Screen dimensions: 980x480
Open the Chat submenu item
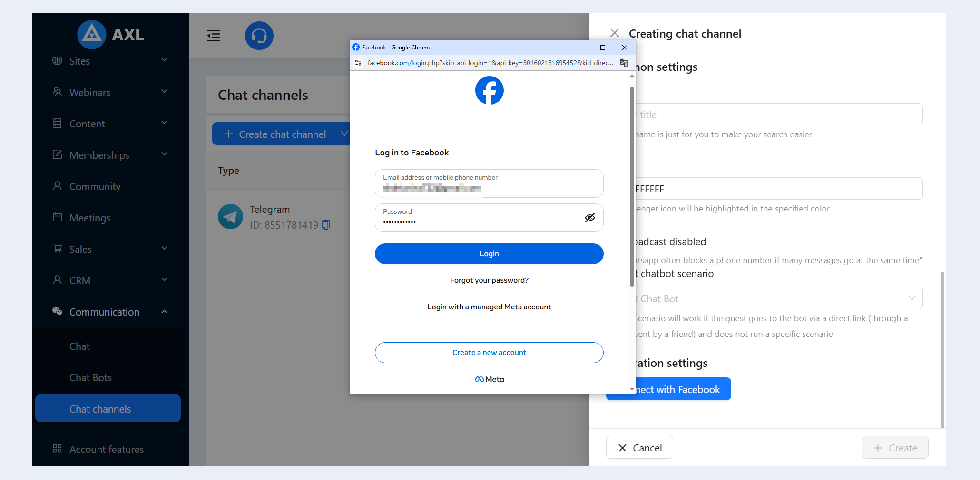108,346
